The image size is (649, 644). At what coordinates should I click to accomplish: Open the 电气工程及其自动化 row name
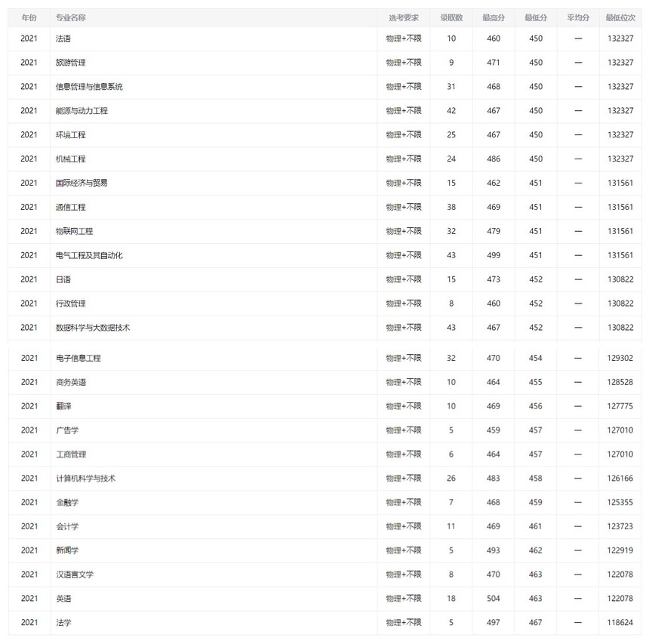[x=89, y=255]
